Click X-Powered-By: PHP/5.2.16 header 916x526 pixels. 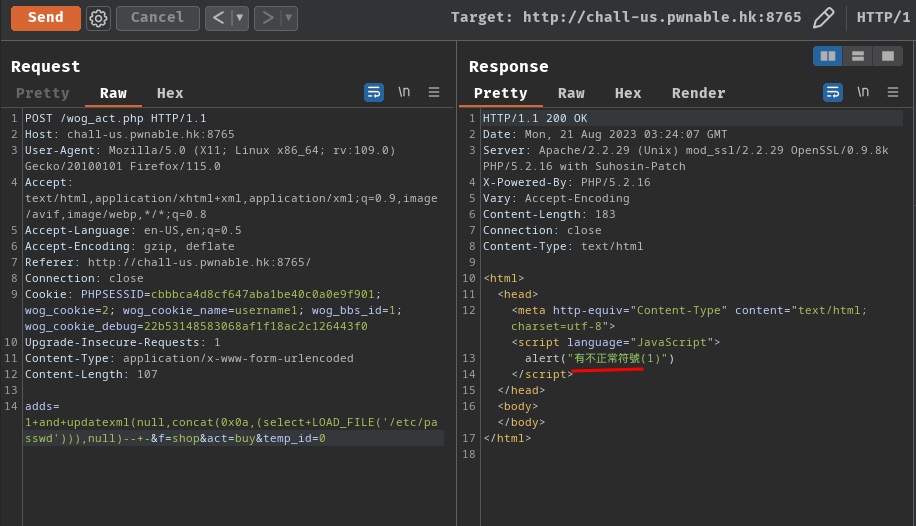coord(567,182)
